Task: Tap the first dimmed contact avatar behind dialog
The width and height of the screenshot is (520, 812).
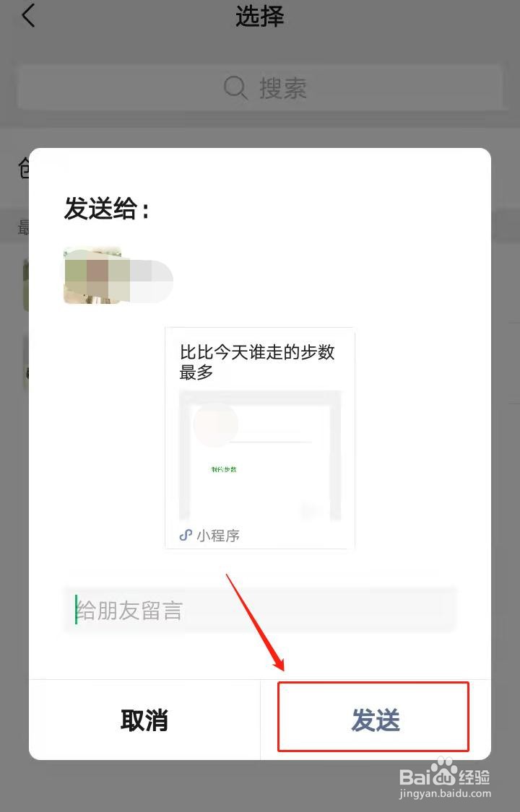Action: pos(25,285)
